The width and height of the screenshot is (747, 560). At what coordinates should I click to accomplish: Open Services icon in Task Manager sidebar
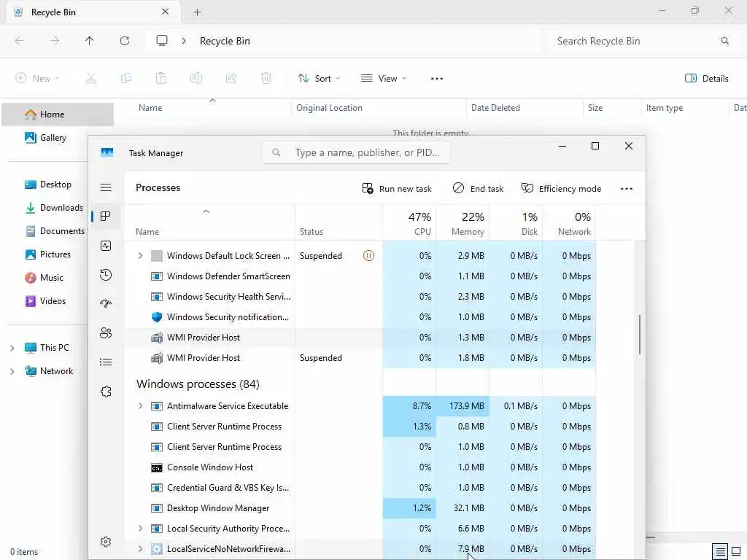(106, 392)
